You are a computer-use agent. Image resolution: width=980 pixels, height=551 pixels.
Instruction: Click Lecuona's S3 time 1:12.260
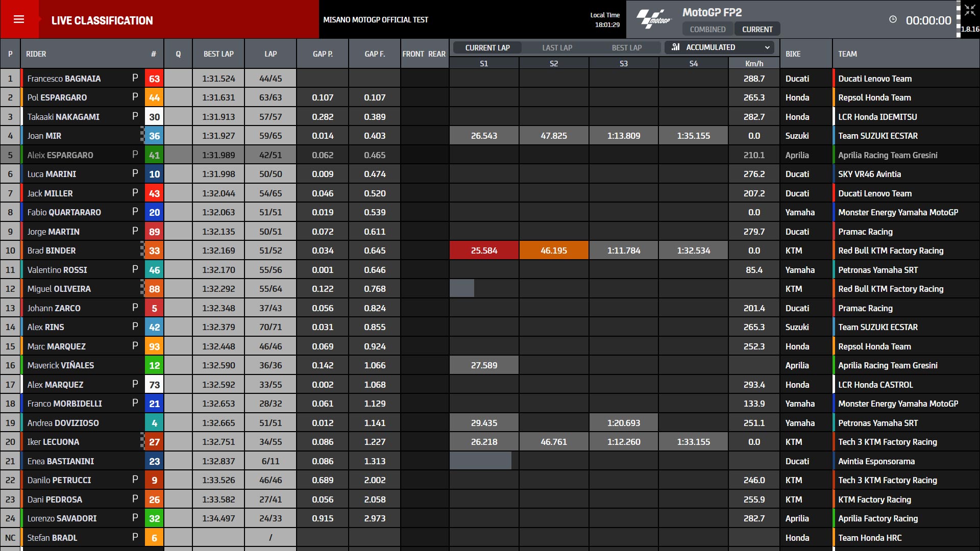click(624, 442)
